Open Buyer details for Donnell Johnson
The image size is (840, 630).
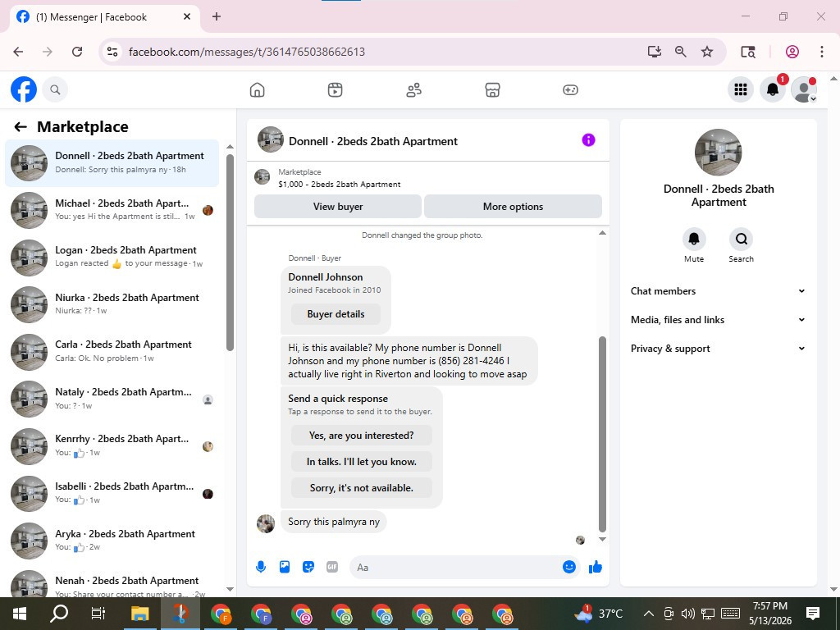pyautogui.click(x=336, y=314)
